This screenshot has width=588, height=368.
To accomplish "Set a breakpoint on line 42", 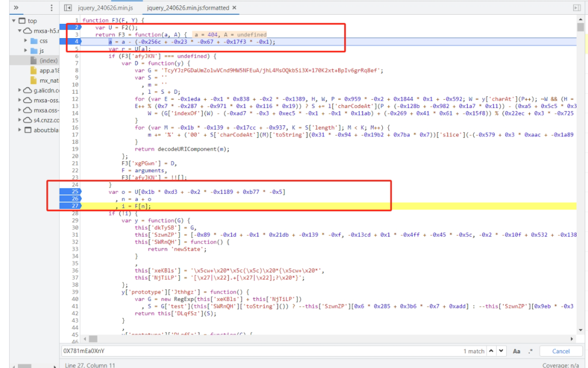I will tap(75, 313).
